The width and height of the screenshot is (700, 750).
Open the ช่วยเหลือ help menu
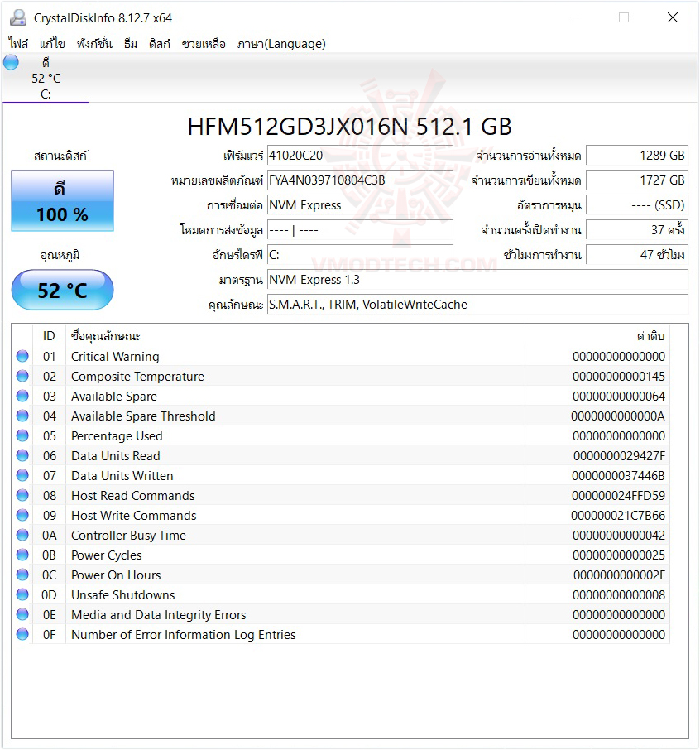[x=204, y=44]
